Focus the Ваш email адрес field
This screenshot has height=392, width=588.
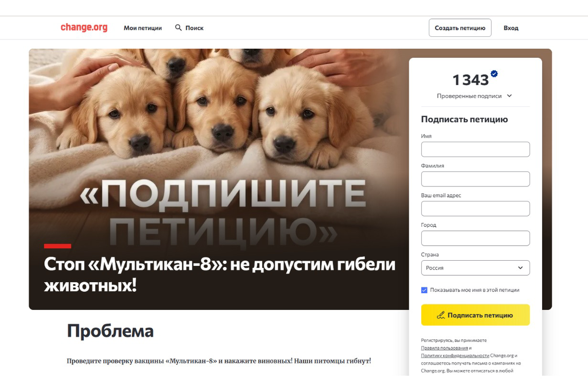coord(475,208)
